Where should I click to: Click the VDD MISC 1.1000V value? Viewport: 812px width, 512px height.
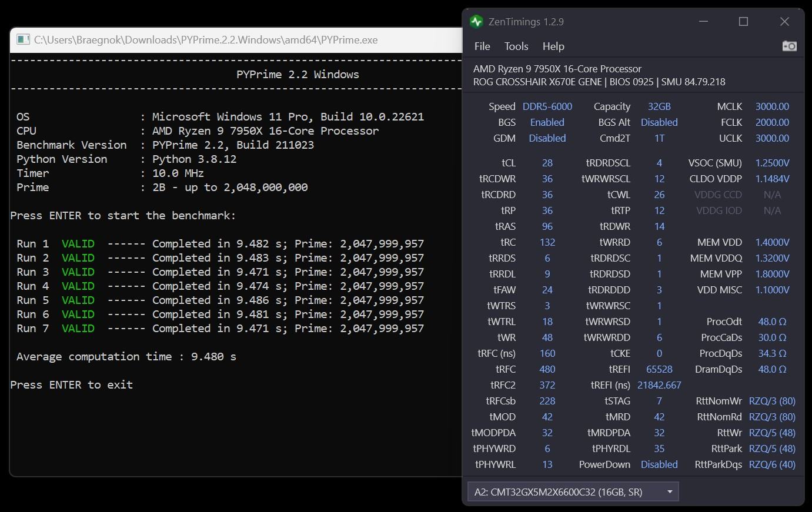point(772,290)
